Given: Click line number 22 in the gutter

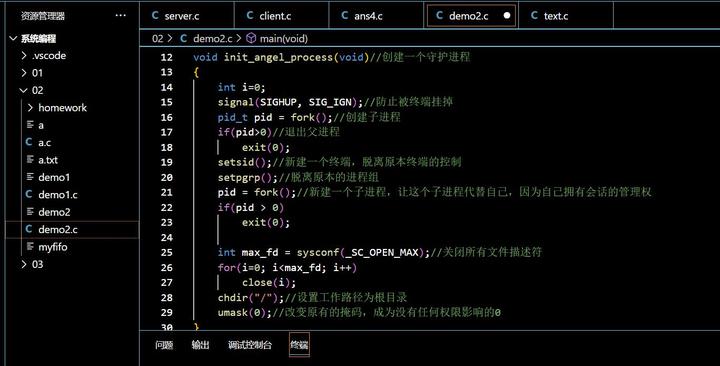Looking at the screenshot, I should click(167, 208).
